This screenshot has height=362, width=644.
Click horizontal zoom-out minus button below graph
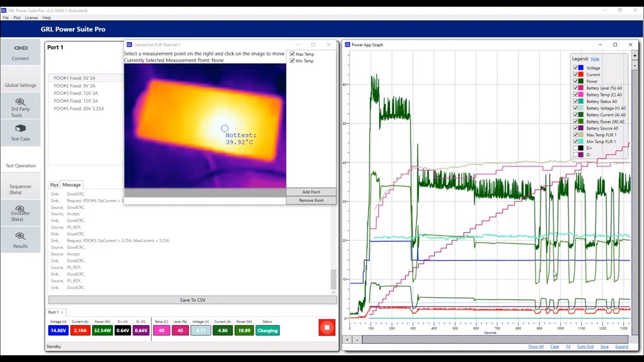[x=357, y=339]
